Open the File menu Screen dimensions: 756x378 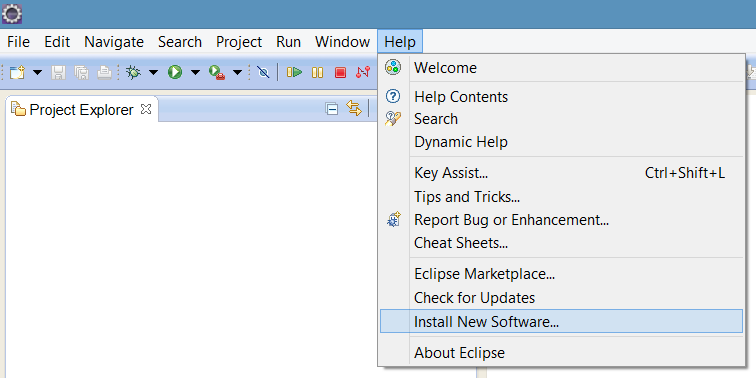point(18,42)
